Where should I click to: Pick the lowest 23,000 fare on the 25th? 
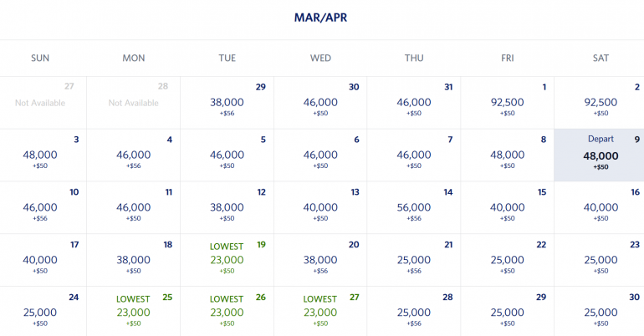[x=134, y=312]
